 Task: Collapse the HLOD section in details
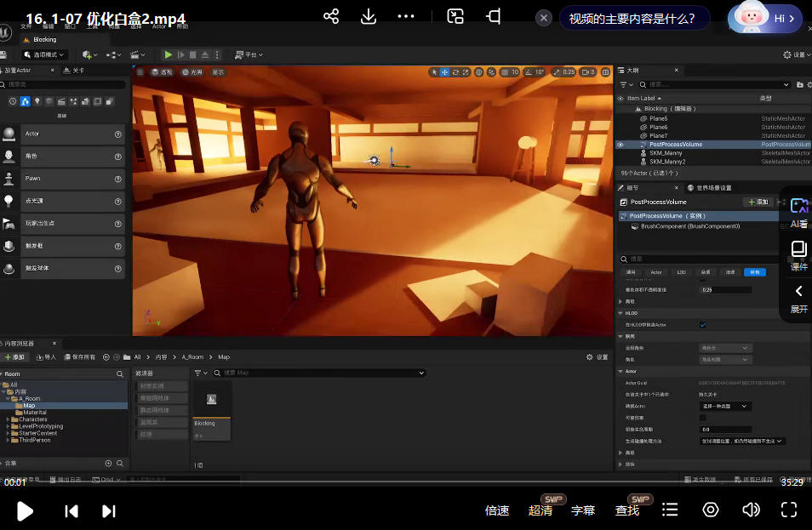point(620,313)
